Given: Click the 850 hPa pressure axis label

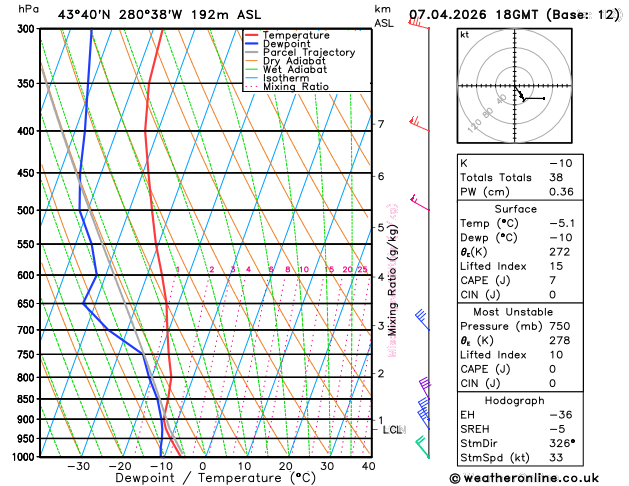Looking at the screenshot, I should 28,399.
